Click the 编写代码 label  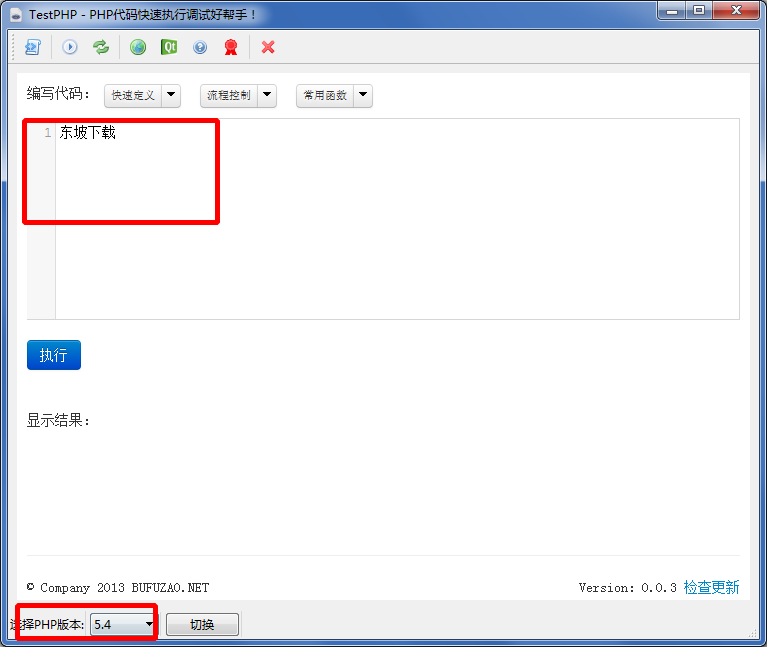click(58, 93)
